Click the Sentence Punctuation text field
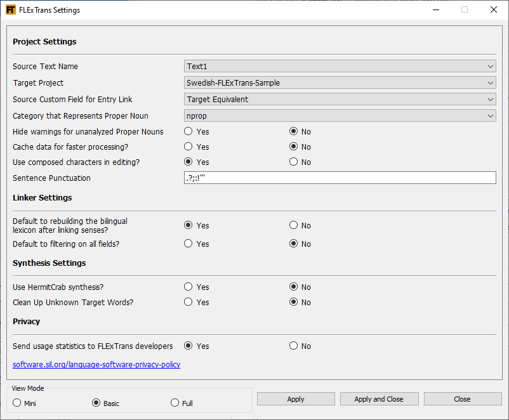Image resolution: width=509 pixels, height=420 pixels. tap(340, 178)
